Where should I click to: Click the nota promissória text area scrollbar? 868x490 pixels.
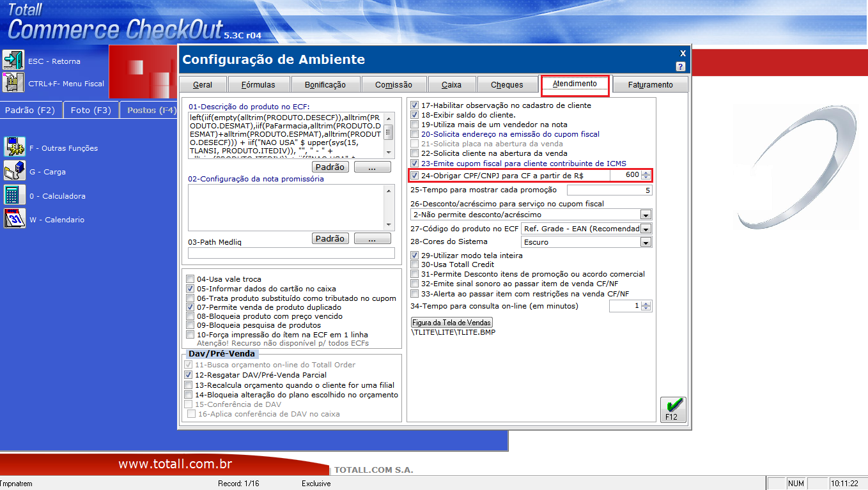click(389, 207)
